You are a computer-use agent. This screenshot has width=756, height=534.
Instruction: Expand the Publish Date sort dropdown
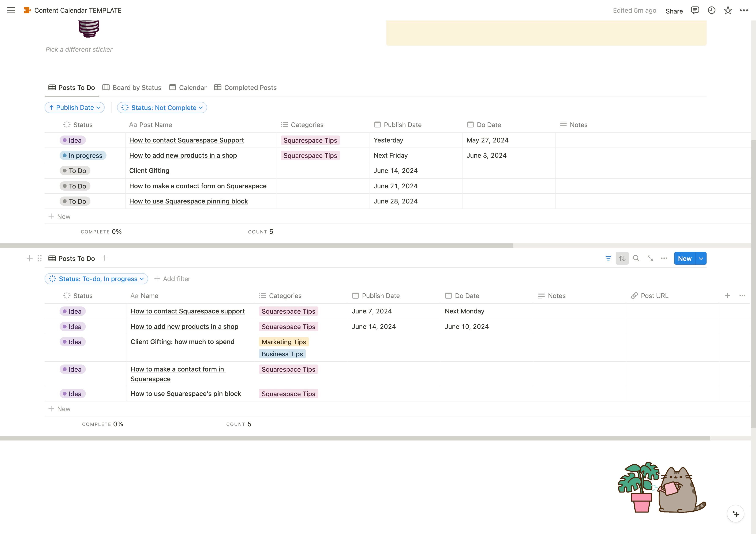point(75,108)
